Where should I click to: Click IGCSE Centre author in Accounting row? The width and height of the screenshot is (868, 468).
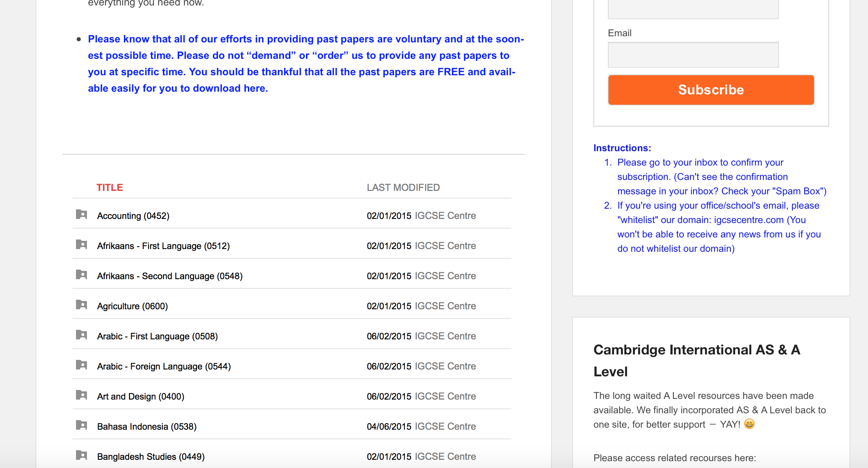445,216
